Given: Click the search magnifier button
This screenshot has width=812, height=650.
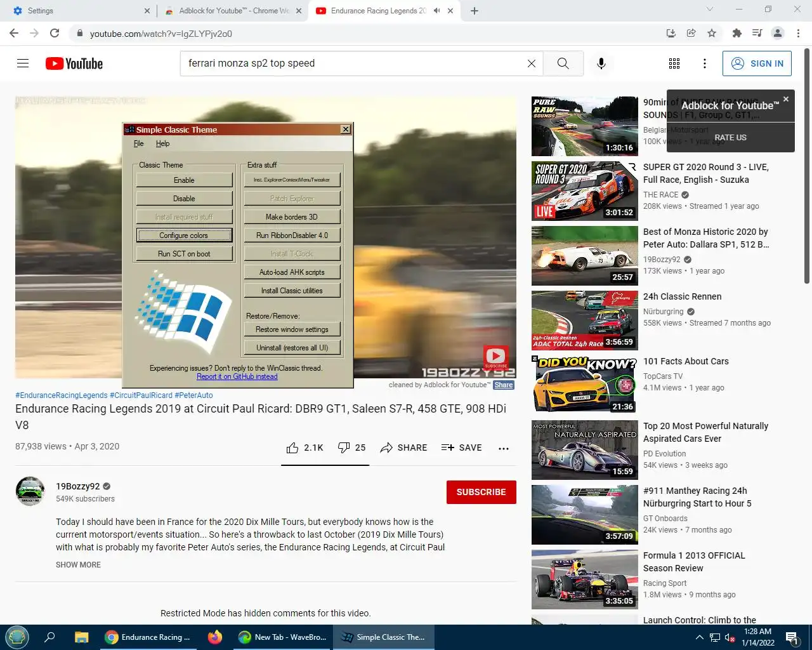Looking at the screenshot, I should coord(563,63).
